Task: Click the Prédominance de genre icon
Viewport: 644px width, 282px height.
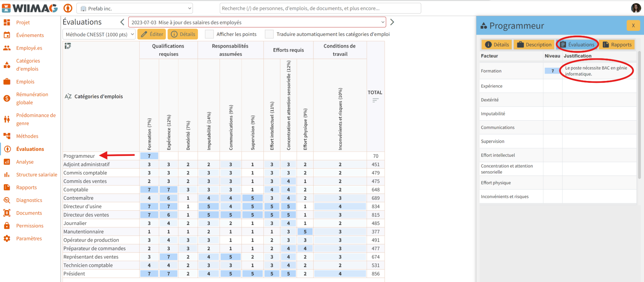Action: point(7,119)
